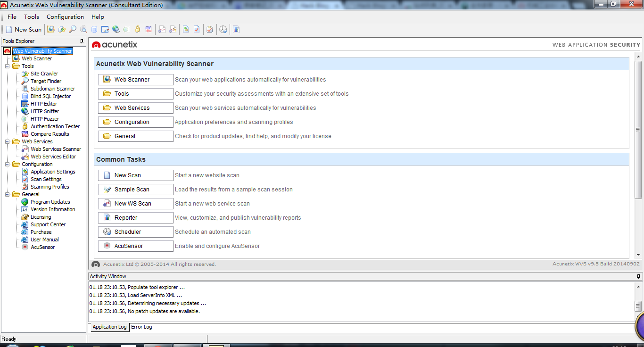
Task: Select Web Scanner in Tools Explorer tree
Action: point(37,58)
